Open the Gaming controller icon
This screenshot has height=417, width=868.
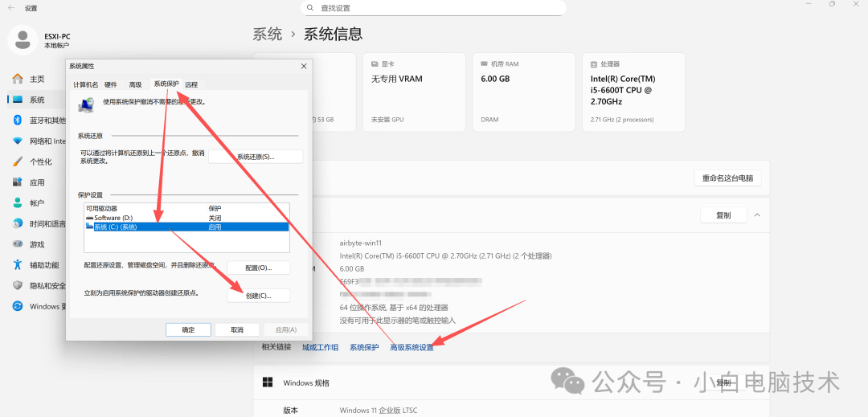17,244
